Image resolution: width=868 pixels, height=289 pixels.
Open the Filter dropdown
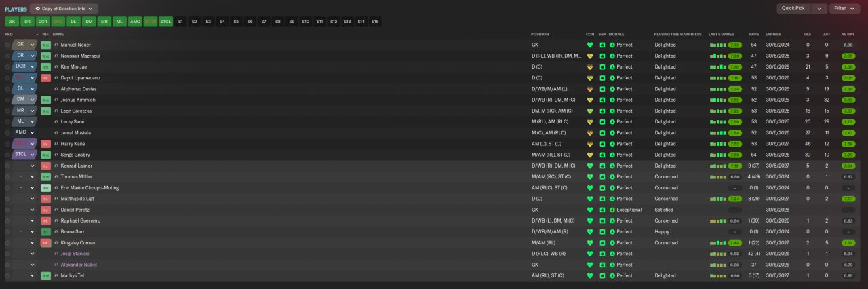pyautogui.click(x=845, y=9)
